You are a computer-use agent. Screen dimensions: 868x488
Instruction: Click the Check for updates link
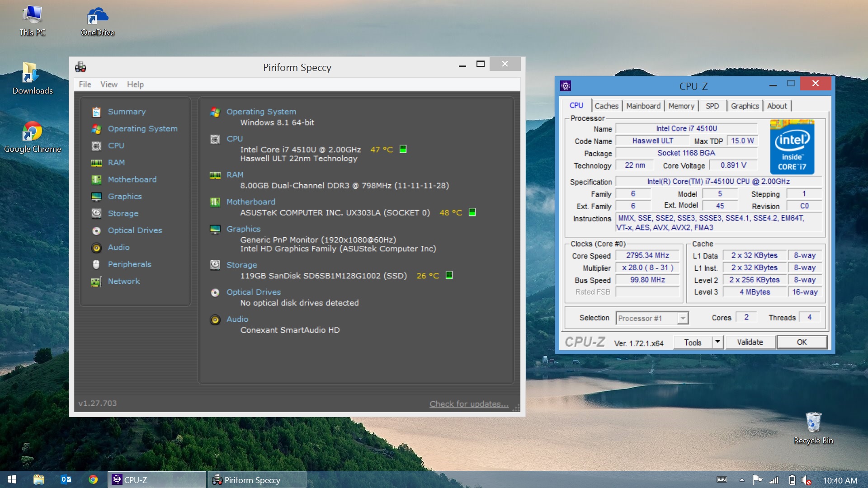[x=469, y=404]
